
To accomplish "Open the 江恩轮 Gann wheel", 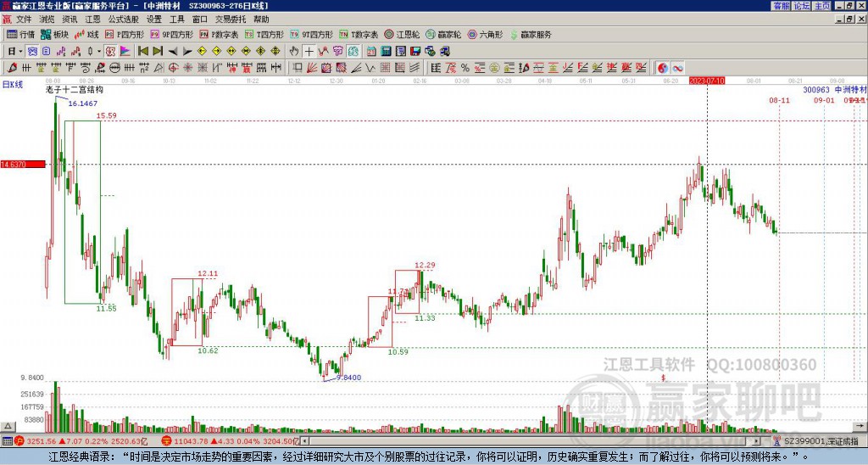I will tap(402, 34).
